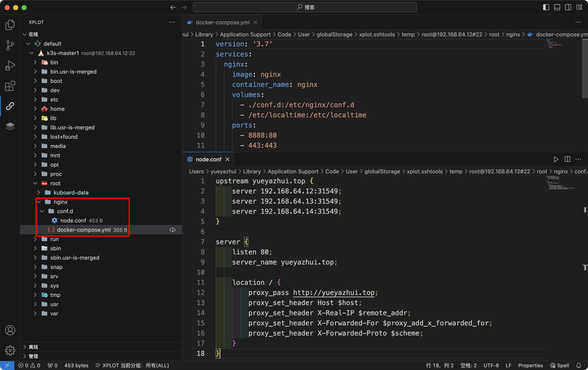Screen dimensions: 588x370
Task: Collapse the root folder
Action: 35,183
